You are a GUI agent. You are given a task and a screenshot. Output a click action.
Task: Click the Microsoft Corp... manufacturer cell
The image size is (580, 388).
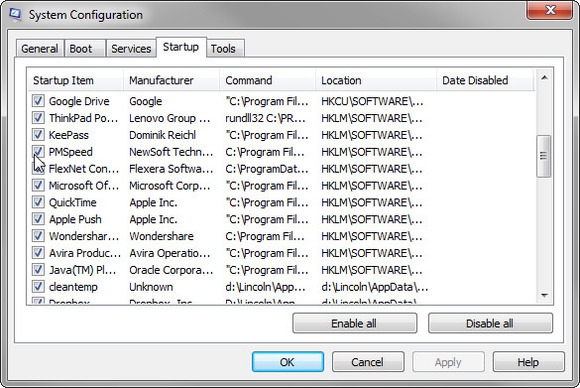169,185
